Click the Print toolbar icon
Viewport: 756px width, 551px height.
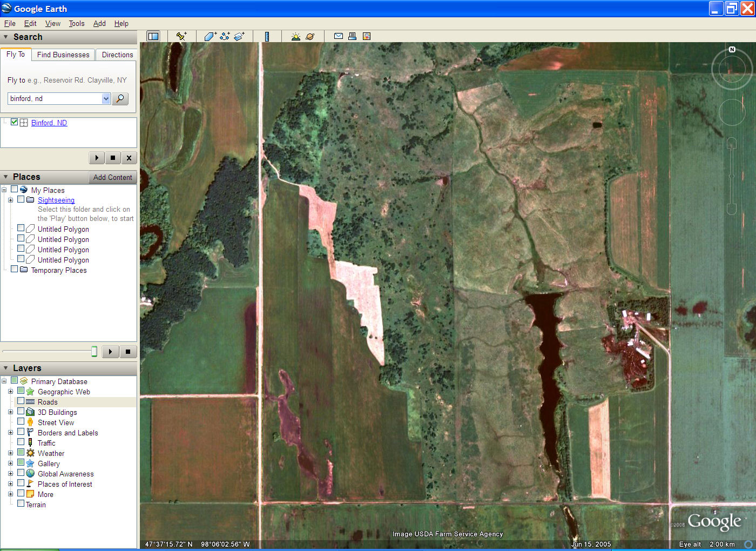(352, 36)
